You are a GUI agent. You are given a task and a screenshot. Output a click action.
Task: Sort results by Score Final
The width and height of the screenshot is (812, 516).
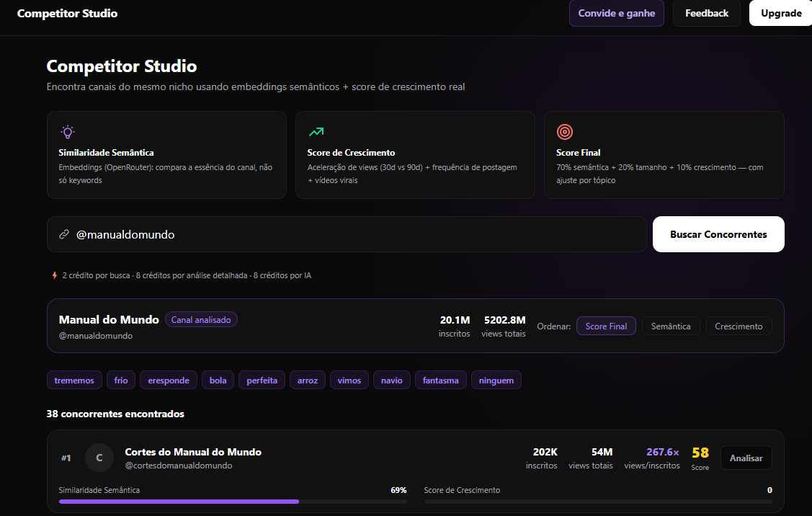pyautogui.click(x=605, y=326)
